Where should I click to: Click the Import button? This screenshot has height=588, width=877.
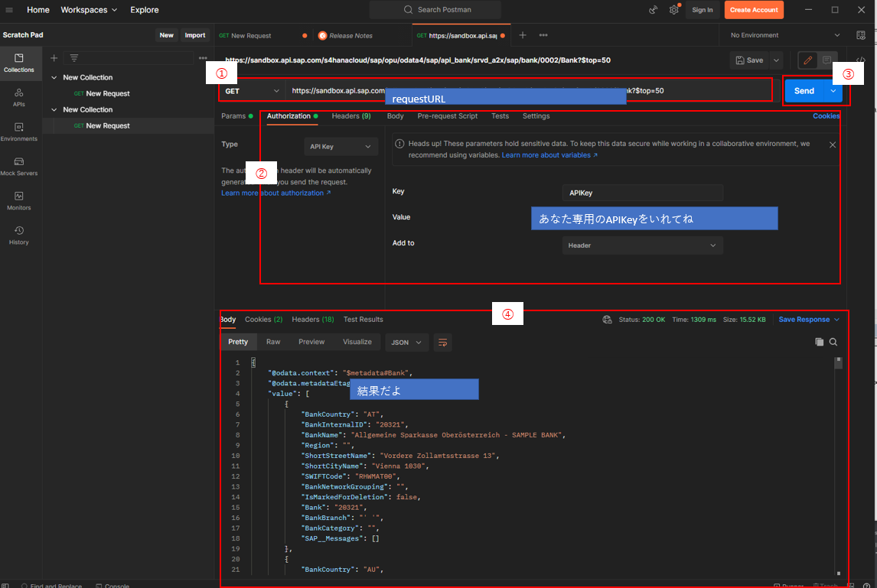(x=195, y=35)
